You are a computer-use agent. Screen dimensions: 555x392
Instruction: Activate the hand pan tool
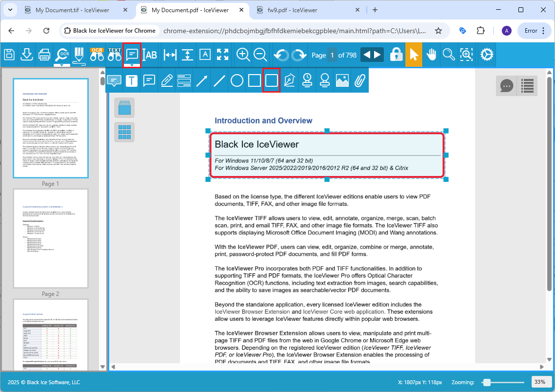(431, 55)
